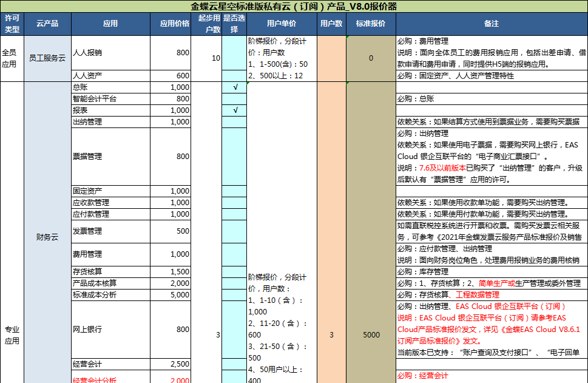Image resolution: width=588 pixels, height=383 pixels.
Task: Click the 起步用户数 column header
Action: point(206,24)
